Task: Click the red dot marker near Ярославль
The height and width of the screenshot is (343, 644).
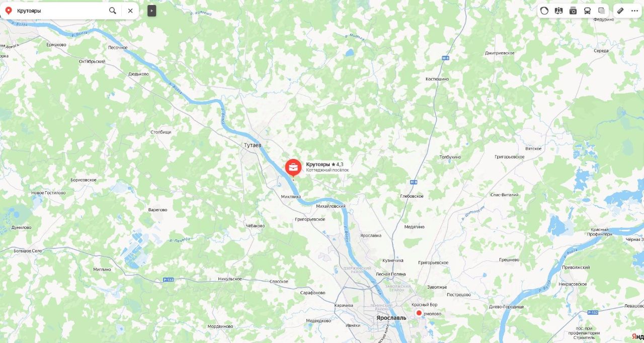Action: coord(419,313)
